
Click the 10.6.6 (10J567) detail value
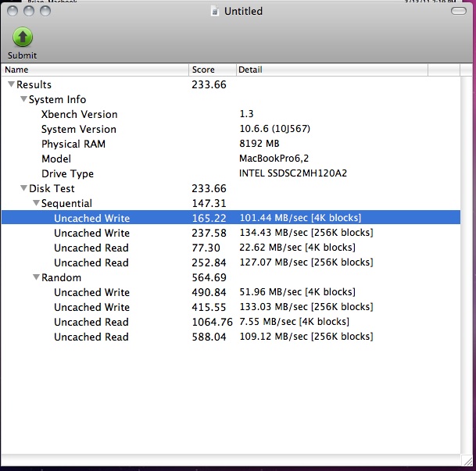274,129
